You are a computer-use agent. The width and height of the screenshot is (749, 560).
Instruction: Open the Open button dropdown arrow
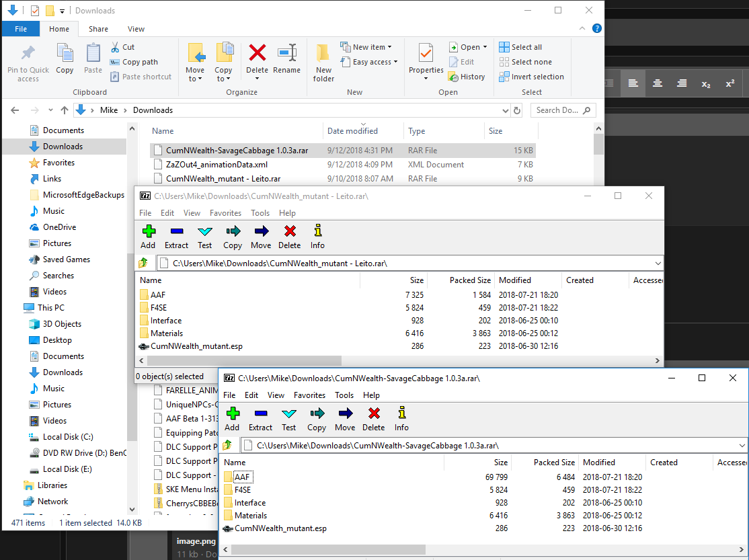[485, 47]
